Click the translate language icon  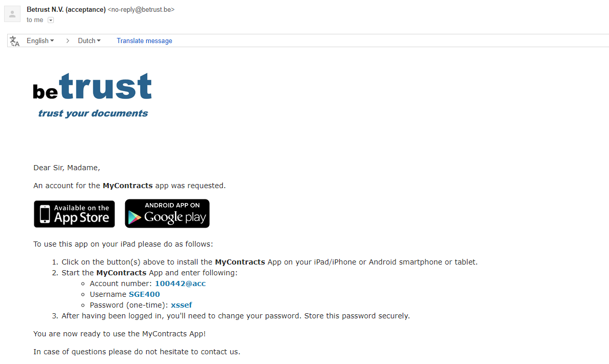[x=14, y=41]
